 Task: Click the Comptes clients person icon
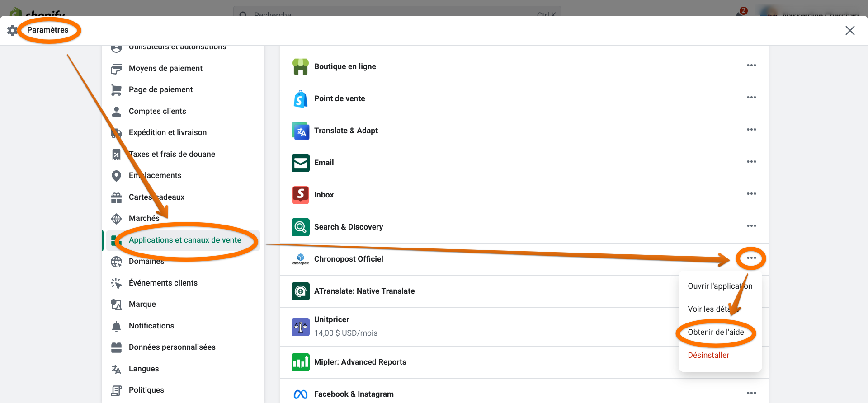pyautogui.click(x=116, y=112)
